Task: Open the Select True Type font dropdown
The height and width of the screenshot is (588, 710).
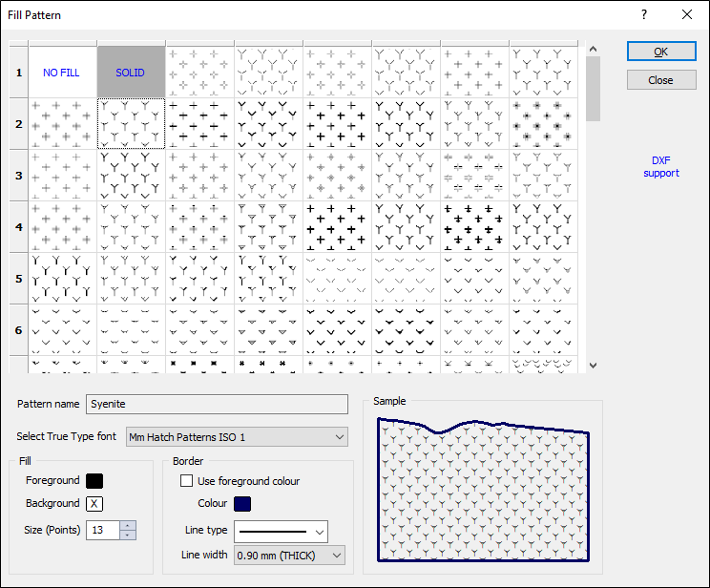Action: (x=237, y=436)
